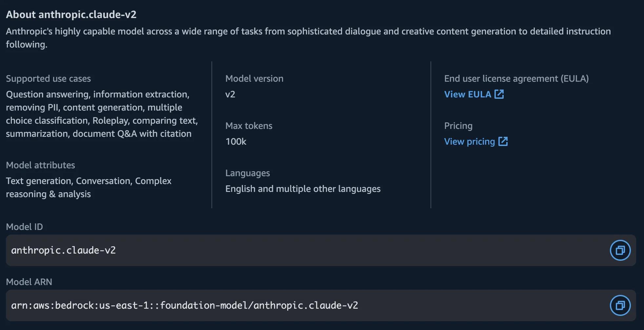Click the Question answering use cases paragraph

[x=102, y=114]
